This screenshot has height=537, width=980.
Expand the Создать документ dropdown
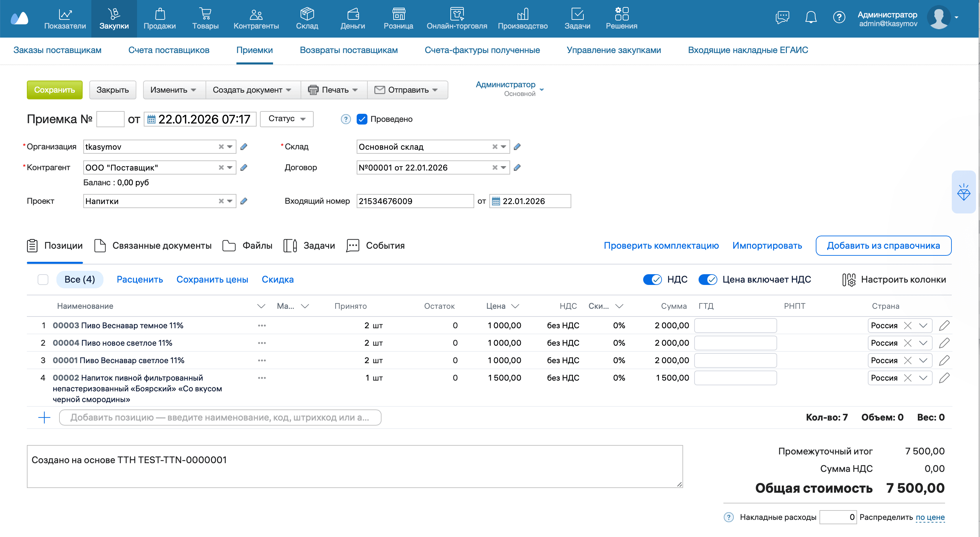pyautogui.click(x=252, y=90)
